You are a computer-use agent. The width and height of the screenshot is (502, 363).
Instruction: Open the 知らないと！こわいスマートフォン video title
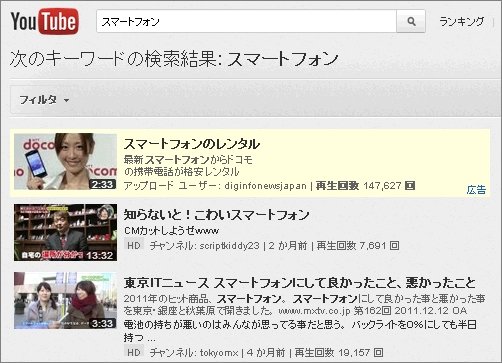216,215
